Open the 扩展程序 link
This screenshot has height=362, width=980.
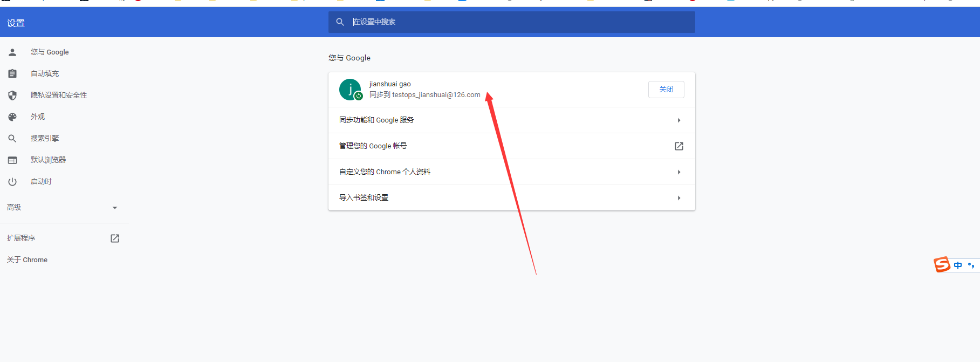(x=21, y=238)
